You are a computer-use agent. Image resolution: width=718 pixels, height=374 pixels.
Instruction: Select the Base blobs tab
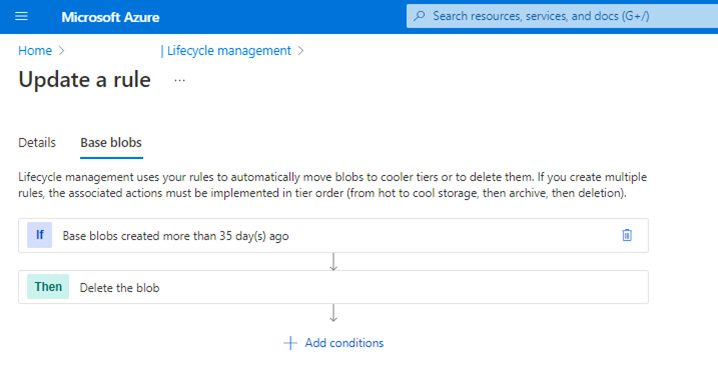coord(111,142)
